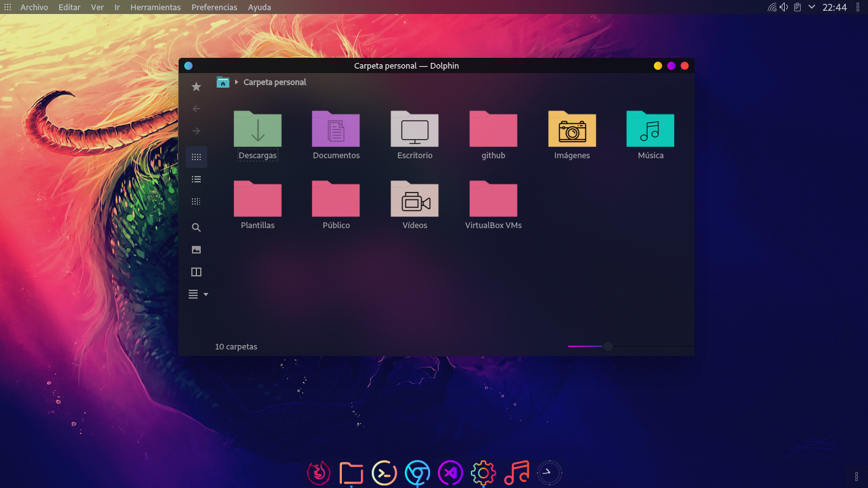
Task: Toggle split view panel icon
Action: (x=196, y=272)
